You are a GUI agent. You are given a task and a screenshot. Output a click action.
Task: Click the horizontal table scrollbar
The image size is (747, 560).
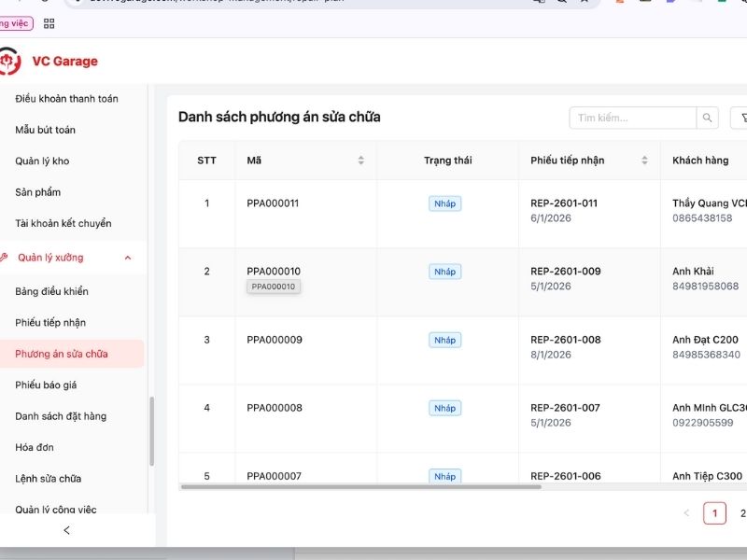tap(360, 486)
